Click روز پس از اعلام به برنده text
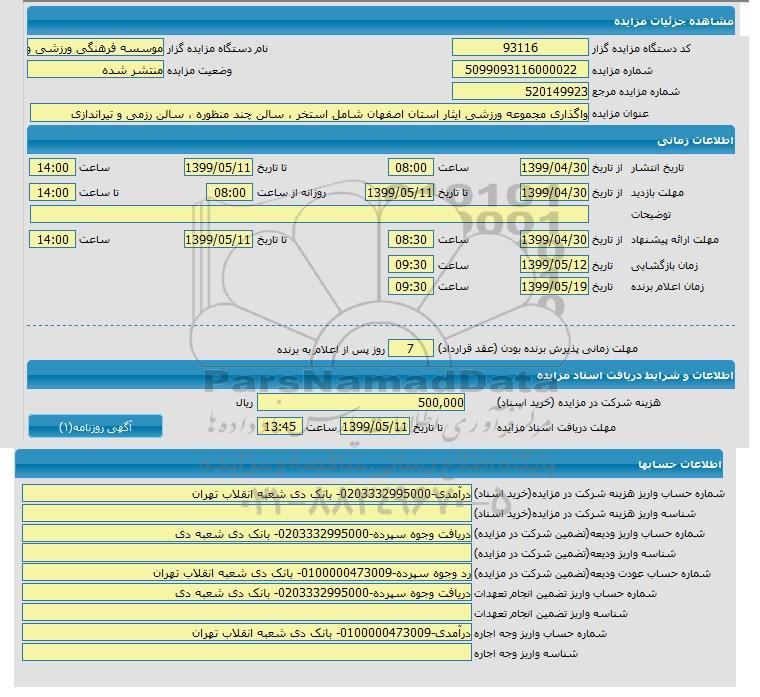 331,349
